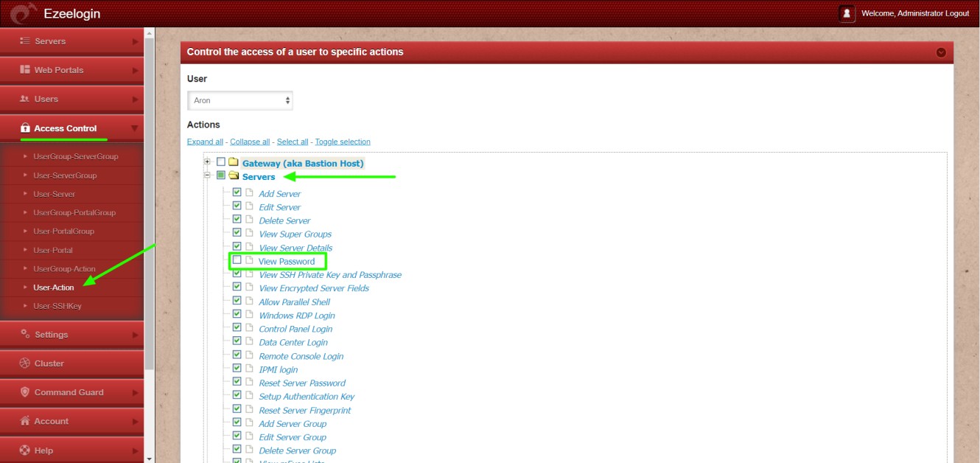Viewport: 980px width, 463px height.
Task: Expand the Web Portals sidebar menu arrow
Action: 135,71
